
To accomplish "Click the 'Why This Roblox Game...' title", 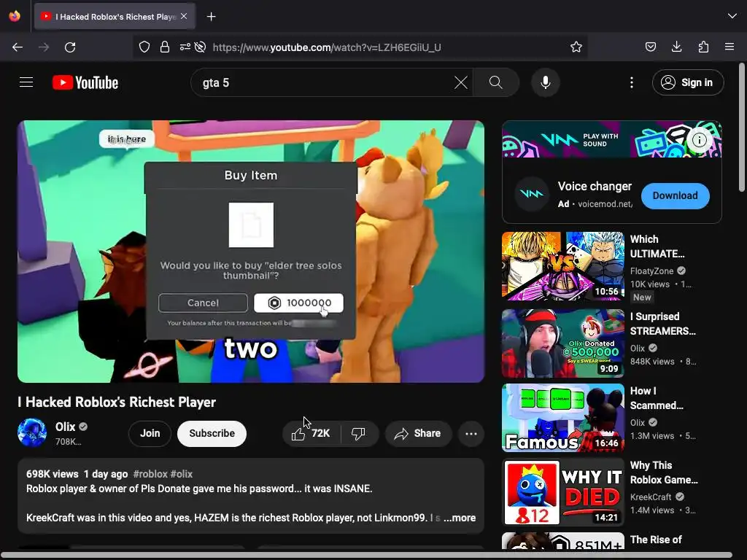I will pyautogui.click(x=664, y=472).
